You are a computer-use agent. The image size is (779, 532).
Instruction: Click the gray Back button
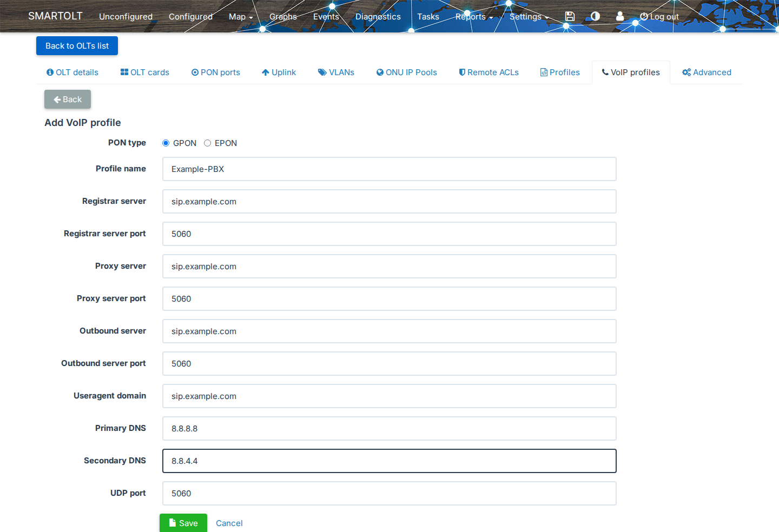click(68, 99)
